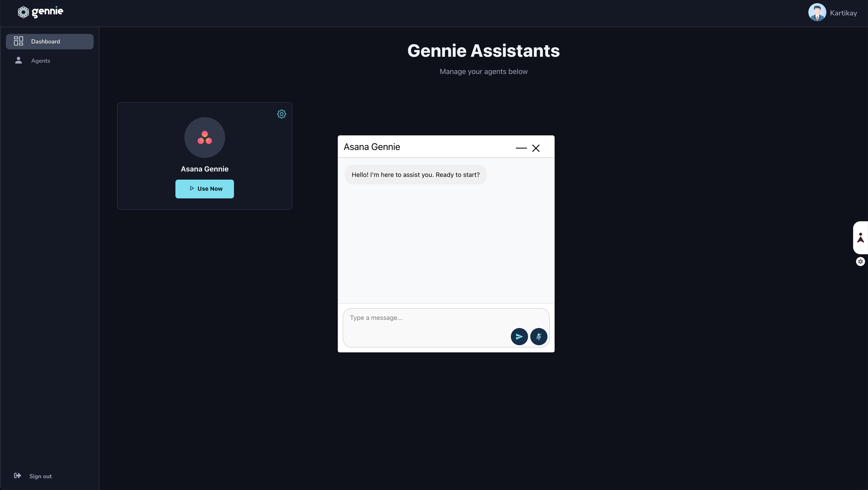This screenshot has height=490, width=868.
Task: Unmute the microphone in the chat
Action: pyautogui.click(x=538, y=336)
